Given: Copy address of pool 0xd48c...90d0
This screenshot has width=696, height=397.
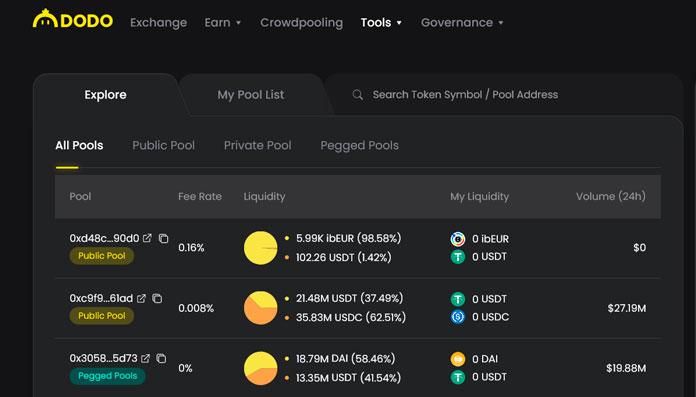Looking at the screenshot, I should [163, 238].
